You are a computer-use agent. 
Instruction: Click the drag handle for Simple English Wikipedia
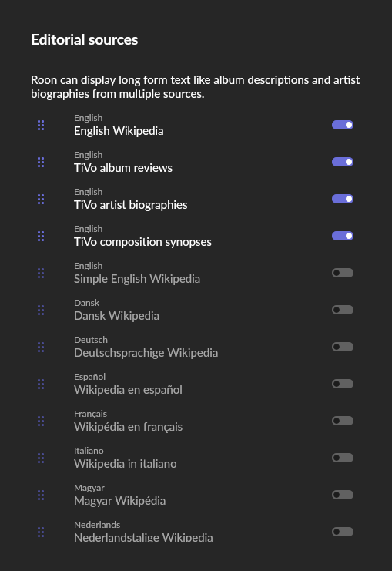coord(41,273)
